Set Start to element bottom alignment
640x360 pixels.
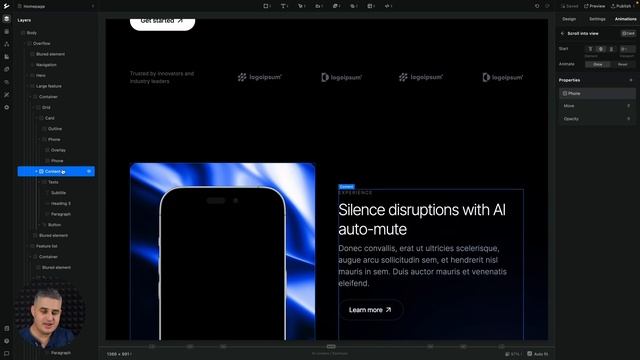pos(611,49)
